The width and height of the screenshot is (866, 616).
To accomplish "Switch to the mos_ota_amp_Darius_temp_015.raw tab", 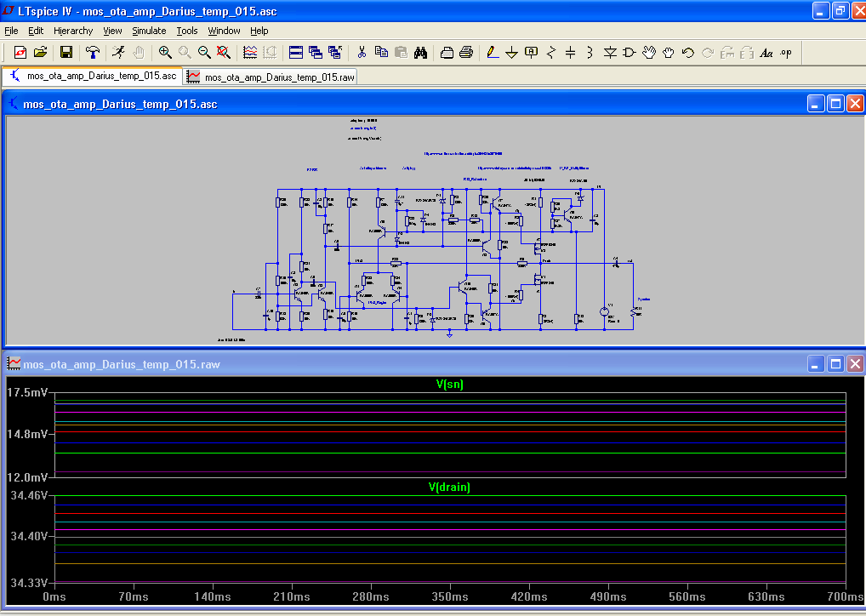I will [271, 77].
